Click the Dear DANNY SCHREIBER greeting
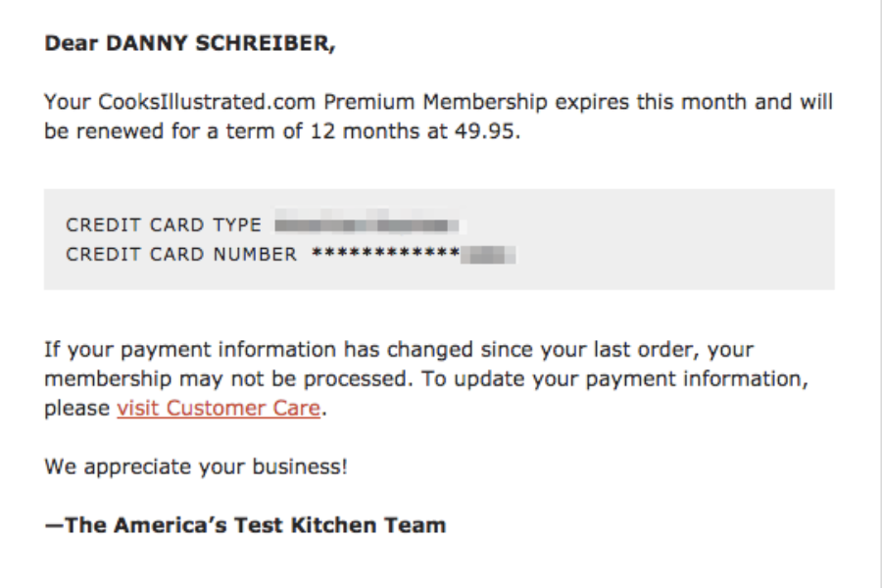 point(189,43)
